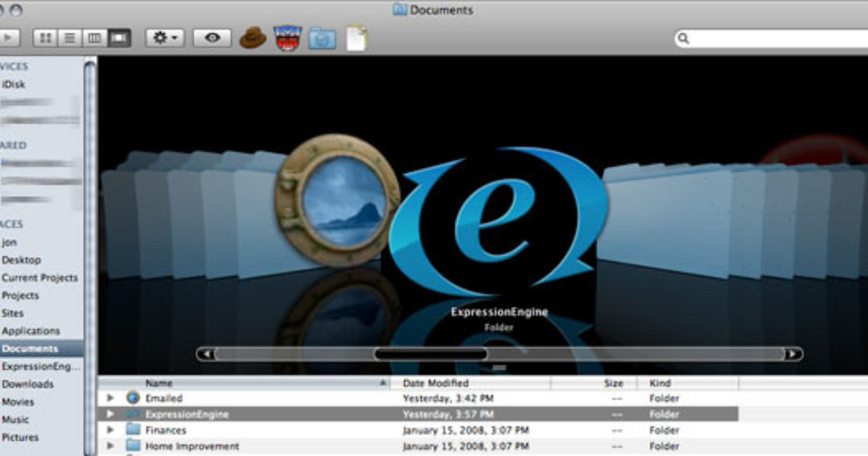This screenshot has width=868, height=456.
Task: Click 'Yesterday, 3:57 PM' date cell
Action: (x=448, y=415)
